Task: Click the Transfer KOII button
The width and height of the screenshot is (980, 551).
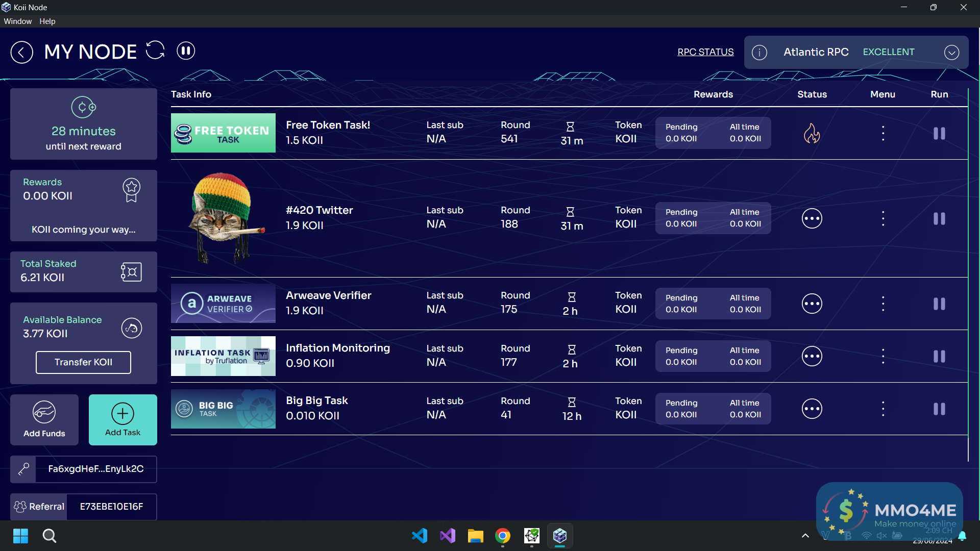Action: click(x=83, y=362)
